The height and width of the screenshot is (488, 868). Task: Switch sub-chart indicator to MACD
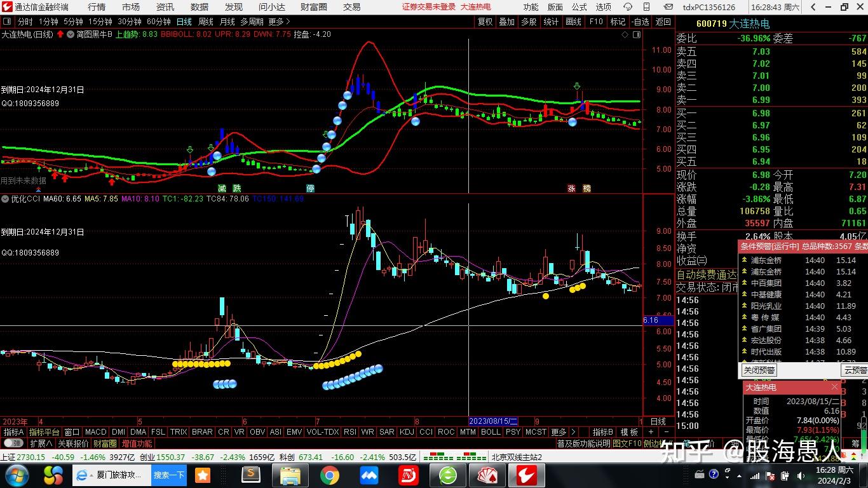pyautogui.click(x=95, y=432)
